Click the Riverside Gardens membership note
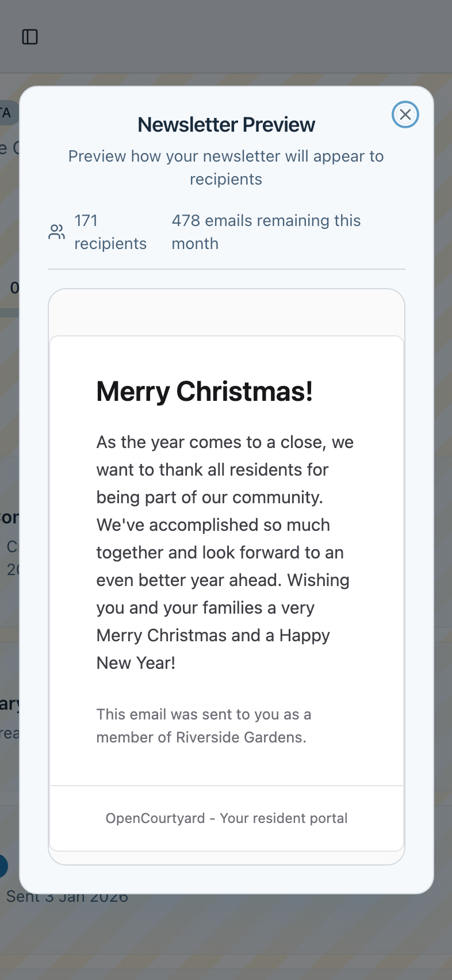This screenshot has width=452, height=980. 204,726
